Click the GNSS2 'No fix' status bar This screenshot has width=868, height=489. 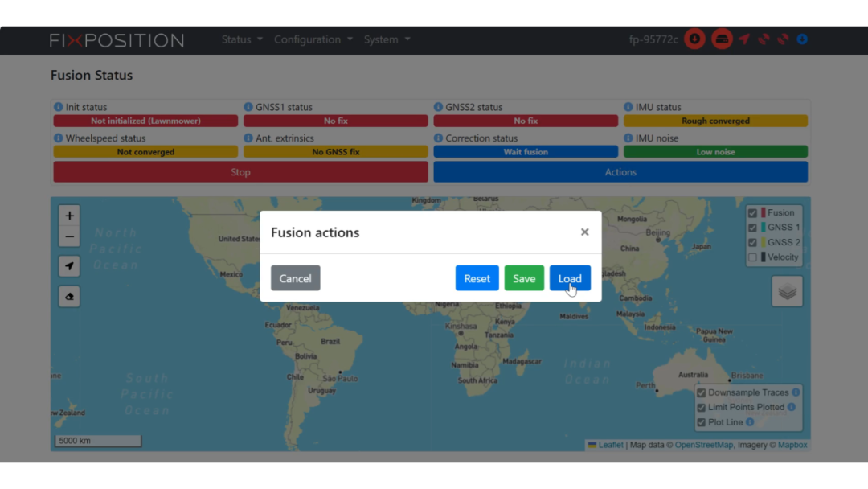point(526,121)
